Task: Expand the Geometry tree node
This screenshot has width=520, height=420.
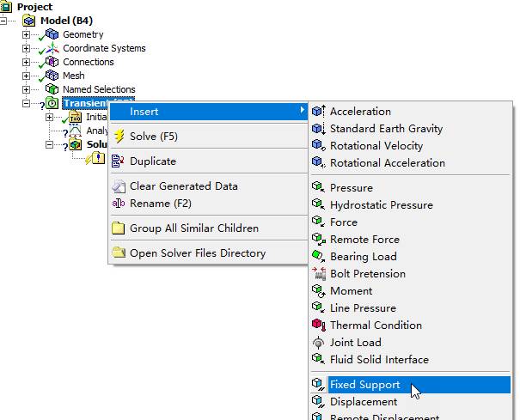Action: tap(27, 35)
